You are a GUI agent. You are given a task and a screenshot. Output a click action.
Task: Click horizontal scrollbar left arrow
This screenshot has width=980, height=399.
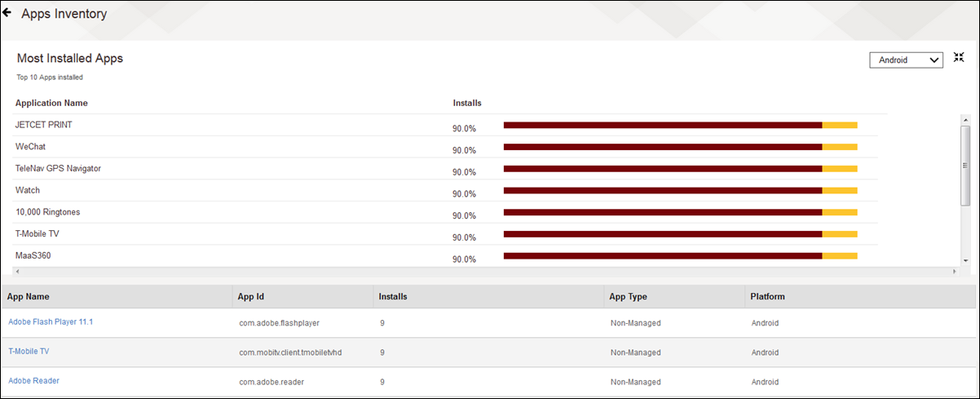(x=18, y=271)
